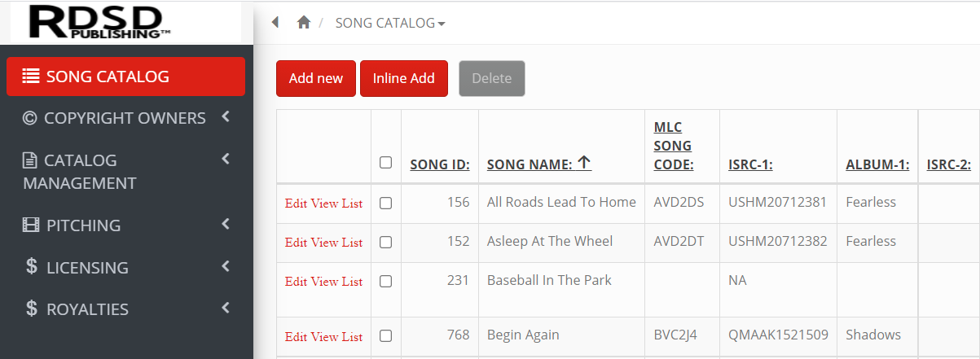The width and height of the screenshot is (980, 359).
Task: Expand the Pitching menu chevron
Action: click(226, 224)
